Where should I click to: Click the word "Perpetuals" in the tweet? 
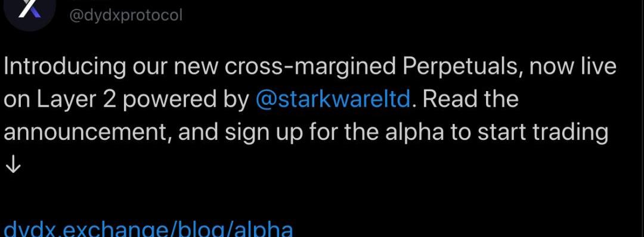(462, 68)
